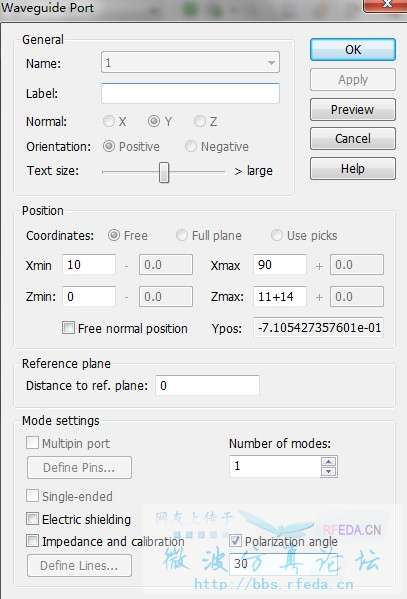Click the Cancel button
407x599 pixels.
click(x=352, y=139)
